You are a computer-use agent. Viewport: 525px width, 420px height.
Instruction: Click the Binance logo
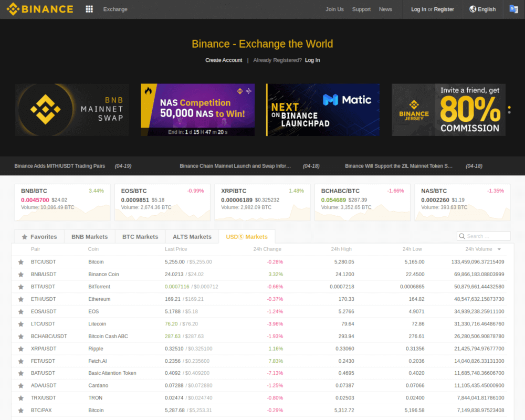click(x=40, y=9)
